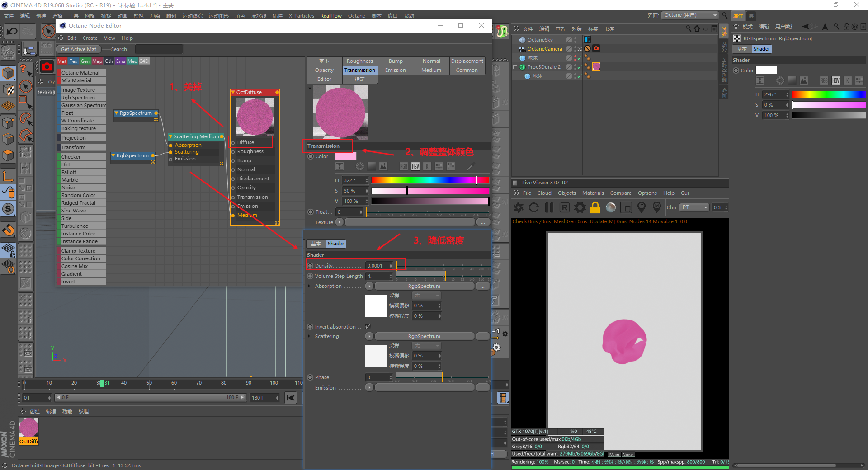Activate render region icon
This screenshot has width=868, height=470.
click(x=626, y=207)
